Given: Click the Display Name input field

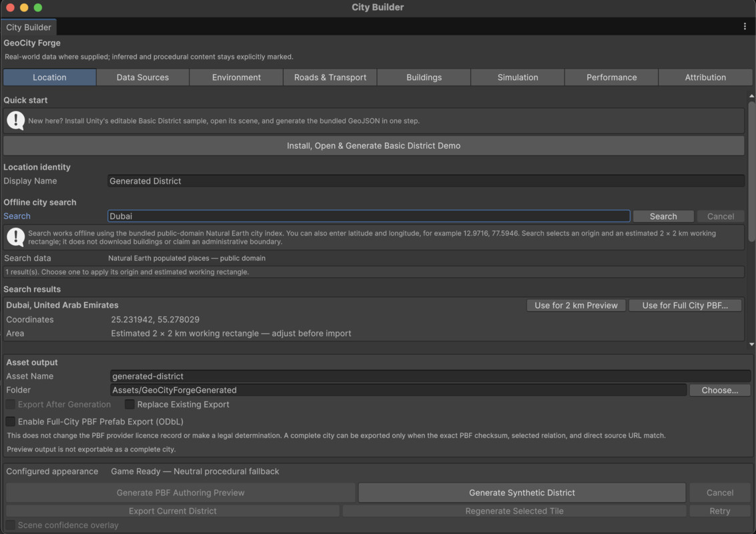Looking at the screenshot, I should [426, 181].
